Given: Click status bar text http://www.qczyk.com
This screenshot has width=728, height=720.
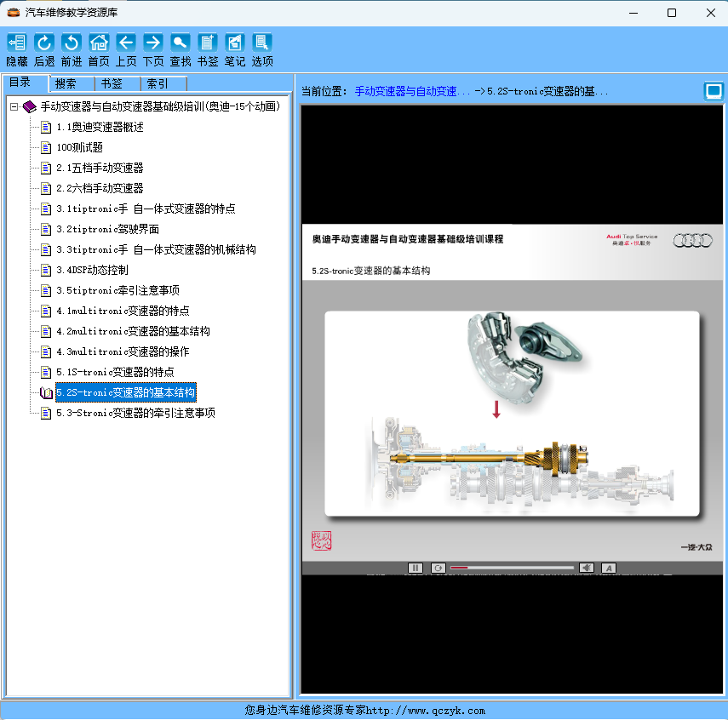Looking at the screenshot, I should point(425,711).
